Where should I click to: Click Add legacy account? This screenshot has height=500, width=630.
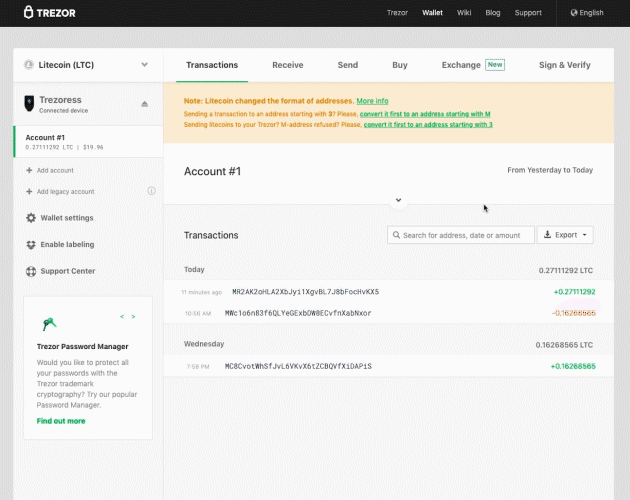click(60, 192)
